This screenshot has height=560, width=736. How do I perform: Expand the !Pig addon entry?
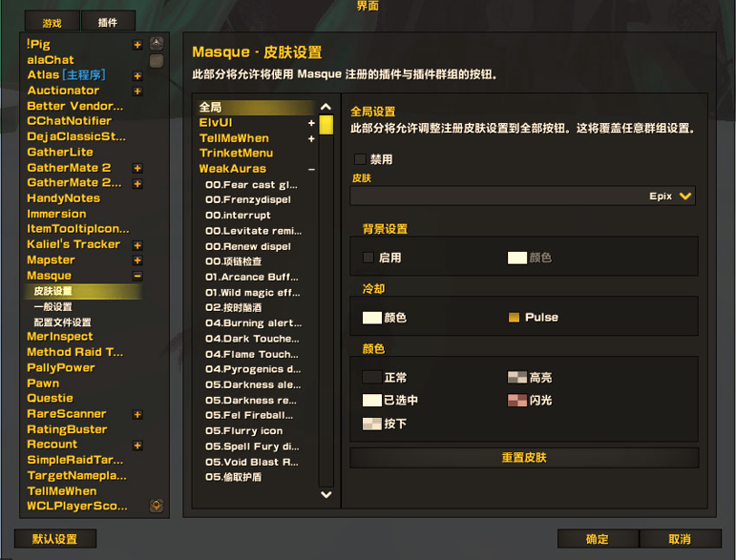pyautogui.click(x=137, y=45)
